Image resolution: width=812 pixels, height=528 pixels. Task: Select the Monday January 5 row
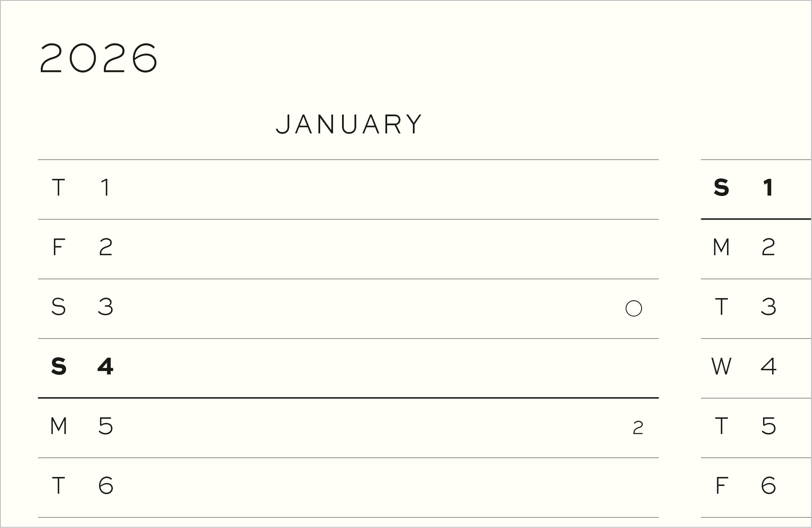click(x=348, y=428)
